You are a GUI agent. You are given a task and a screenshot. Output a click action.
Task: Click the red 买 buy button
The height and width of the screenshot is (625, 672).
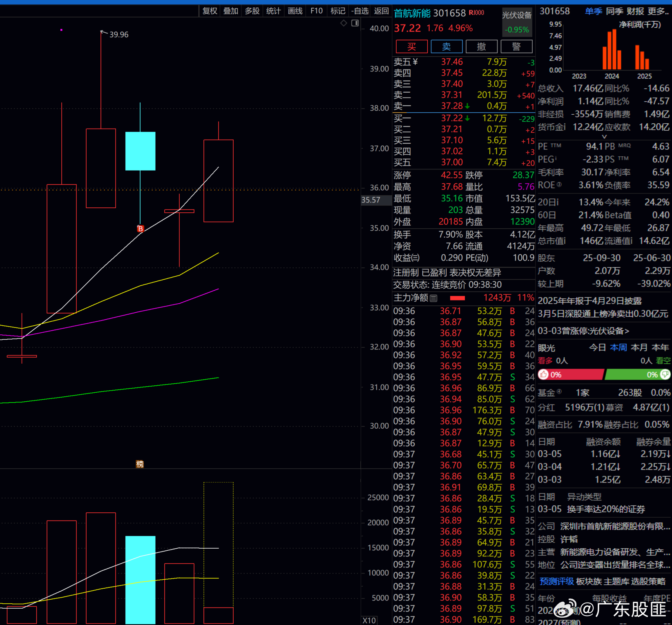point(412,47)
